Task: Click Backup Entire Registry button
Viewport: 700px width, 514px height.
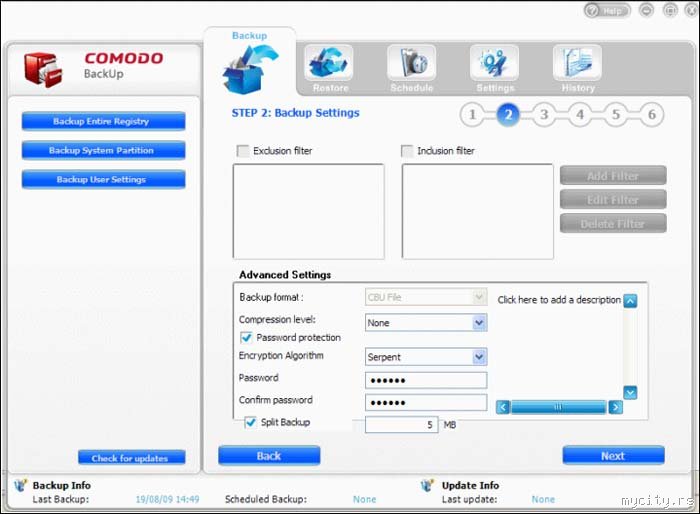Action: click(104, 121)
